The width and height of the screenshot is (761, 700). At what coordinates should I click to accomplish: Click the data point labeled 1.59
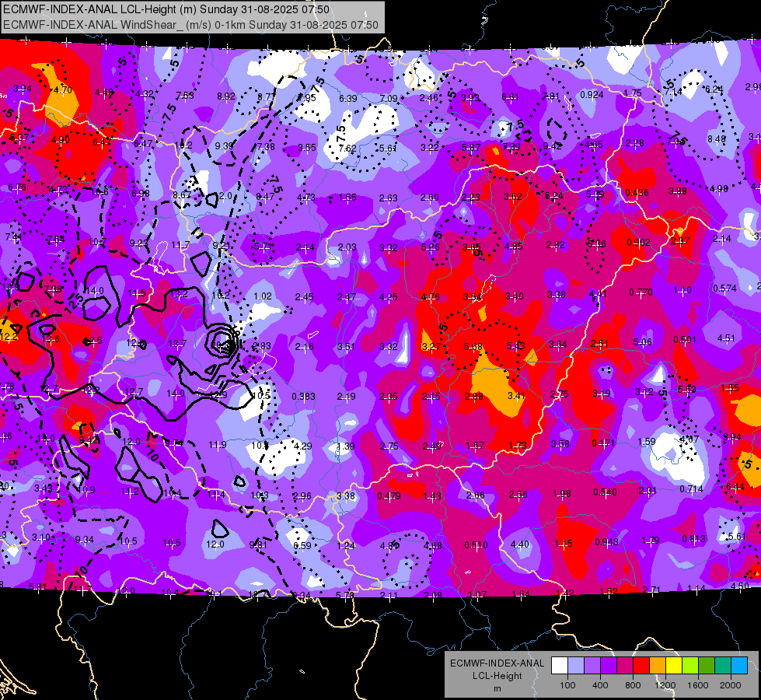click(x=646, y=441)
